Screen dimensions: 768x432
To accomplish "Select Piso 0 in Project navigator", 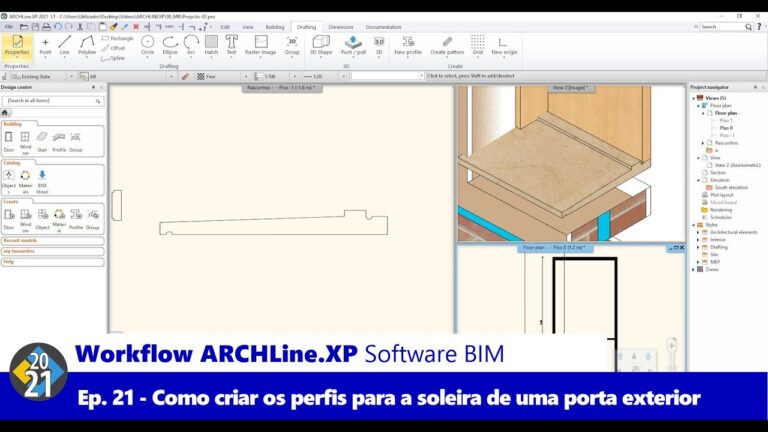I will pyautogui.click(x=726, y=128).
